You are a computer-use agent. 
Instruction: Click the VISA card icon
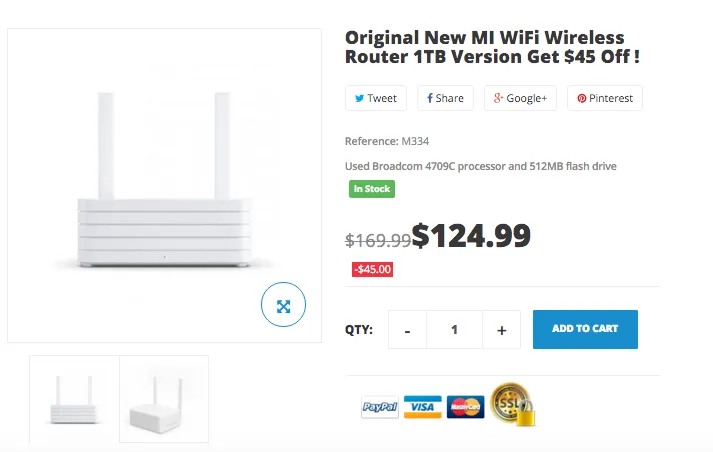coord(423,407)
